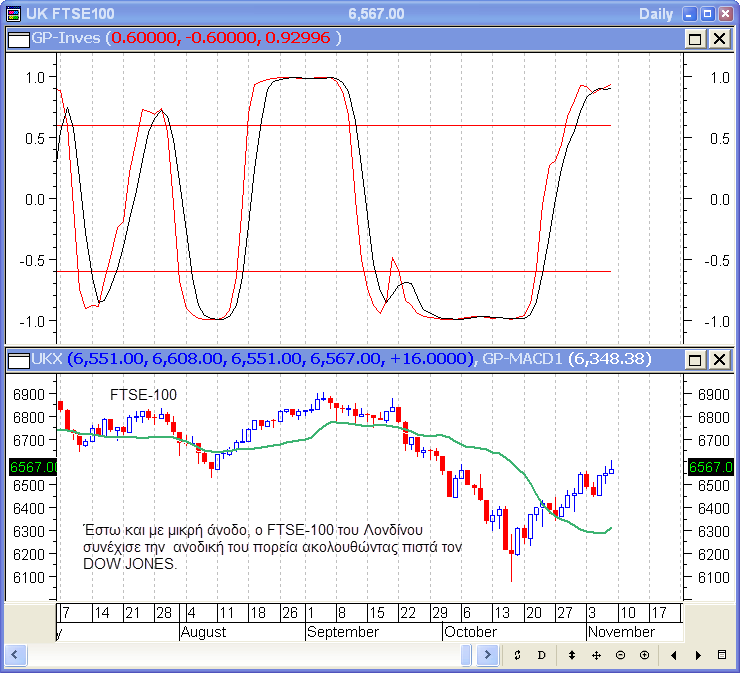Zoom out with the minus magnifier icon
The height and width of the screenshot is (673, 740).
620,655
